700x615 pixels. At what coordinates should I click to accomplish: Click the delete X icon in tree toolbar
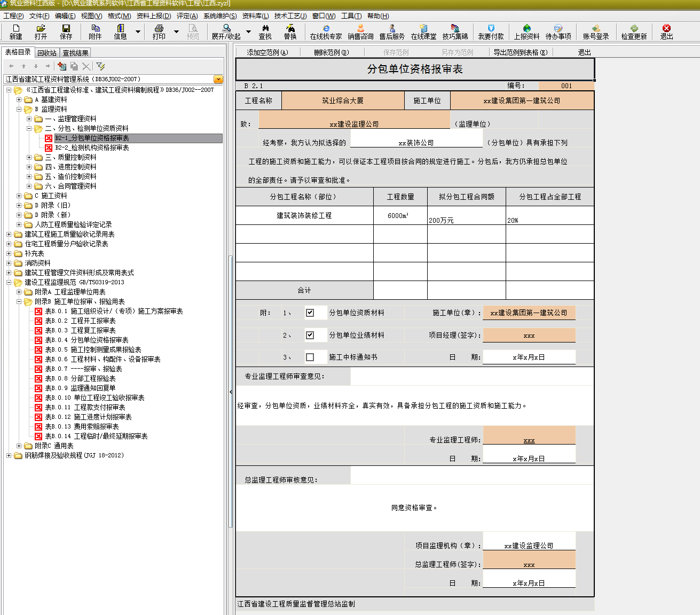(x=86, y=66)
